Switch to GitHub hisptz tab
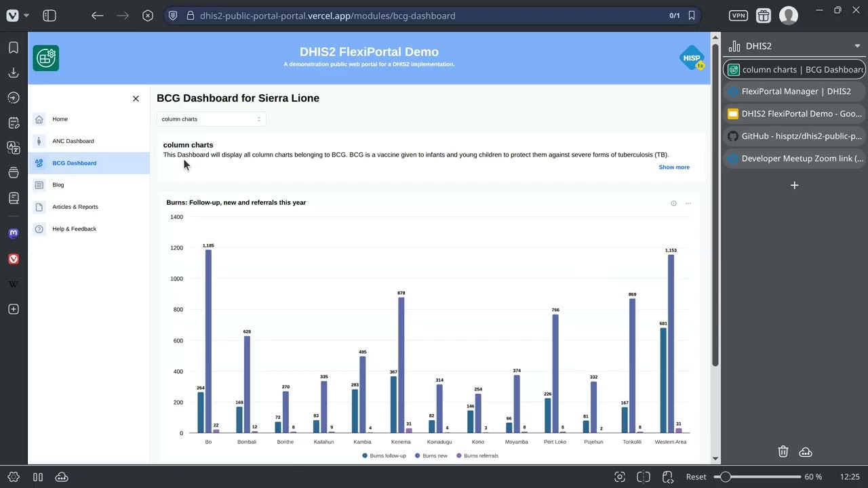Viewport: 868px width, 488px height. tap(794, 136)
